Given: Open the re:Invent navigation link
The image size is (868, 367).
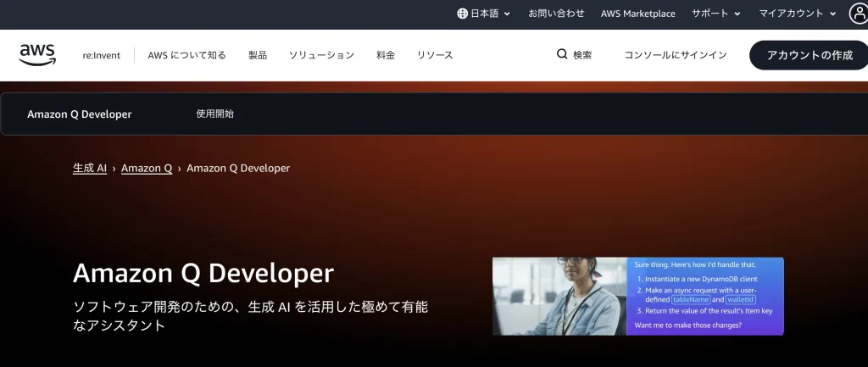Looking at the screenshot, I should tap(101, 55).
